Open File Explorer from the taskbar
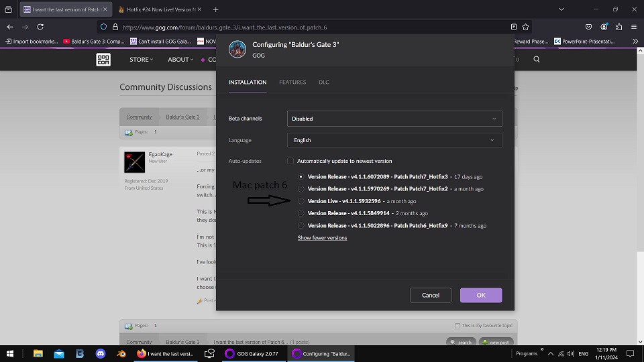The height and width of the screenshot is (362, 644). pos(38,353)
